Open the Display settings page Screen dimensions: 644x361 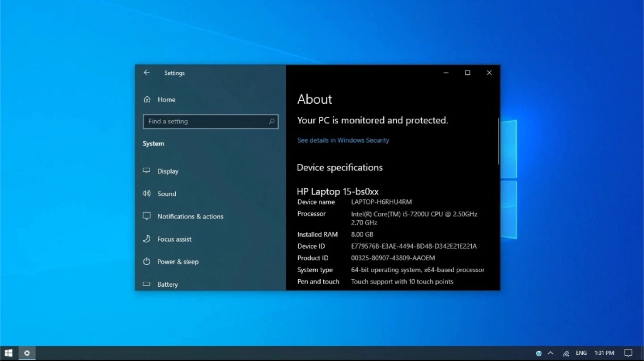[168, 171]
